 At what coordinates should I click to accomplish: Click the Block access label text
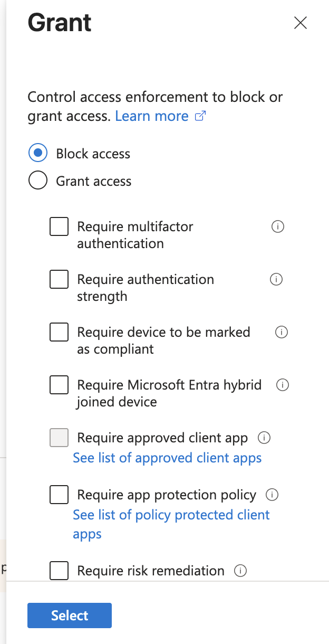[93, 154]
